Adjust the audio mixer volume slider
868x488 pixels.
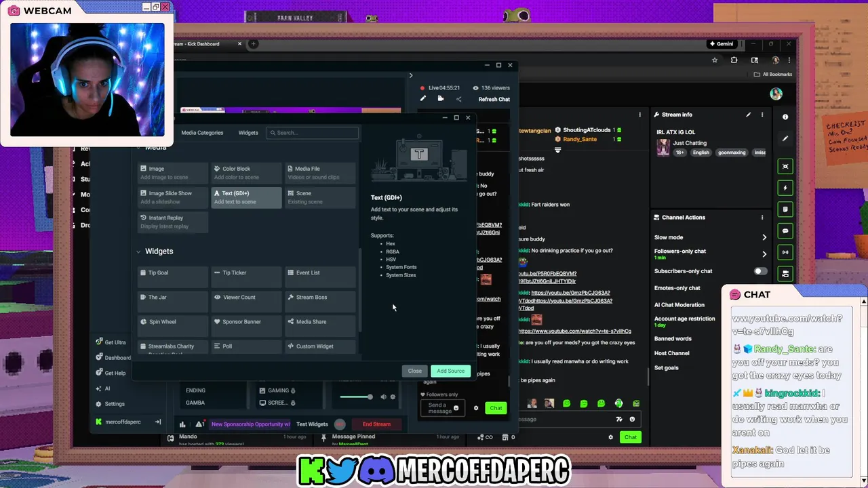click(356, 397)
